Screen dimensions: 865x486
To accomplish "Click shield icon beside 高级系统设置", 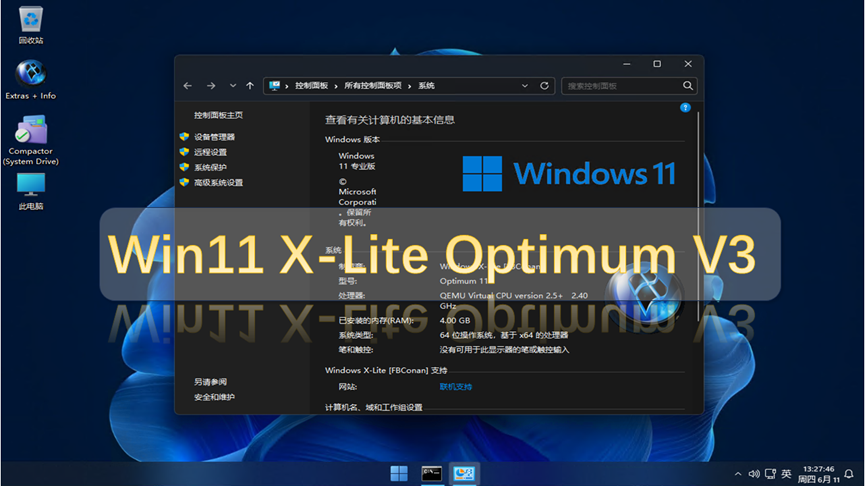I will tap(184, 182).
